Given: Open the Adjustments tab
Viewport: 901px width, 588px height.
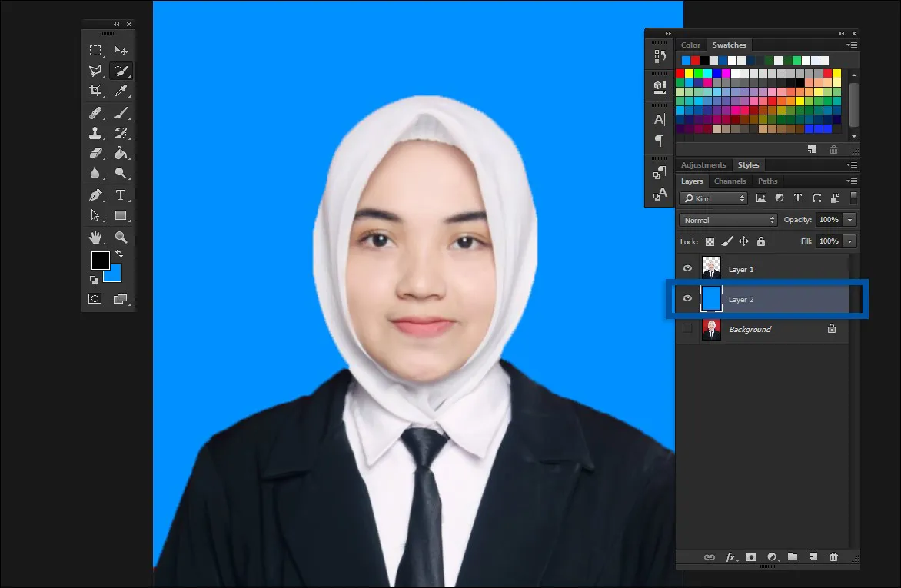Looking at the screenshot, I should 703,164.
